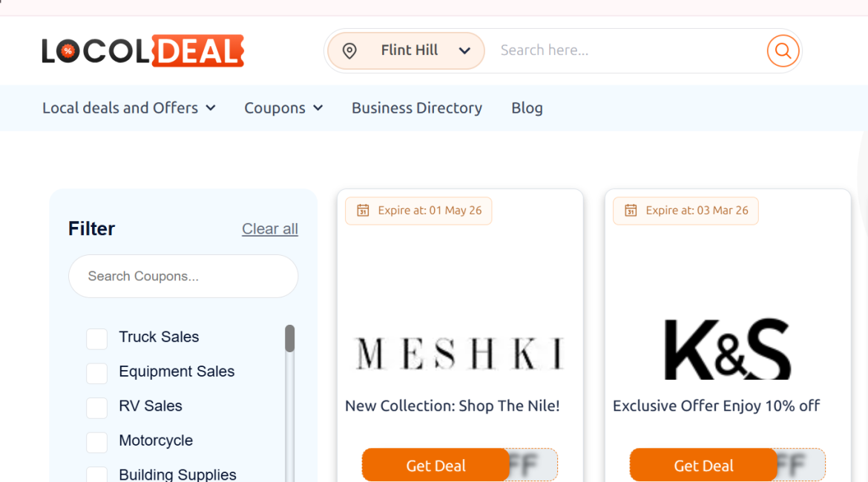Click the LocolDeal home logo
The width and height of the screenshot is (868, 482).
click(x=143, y=50)
